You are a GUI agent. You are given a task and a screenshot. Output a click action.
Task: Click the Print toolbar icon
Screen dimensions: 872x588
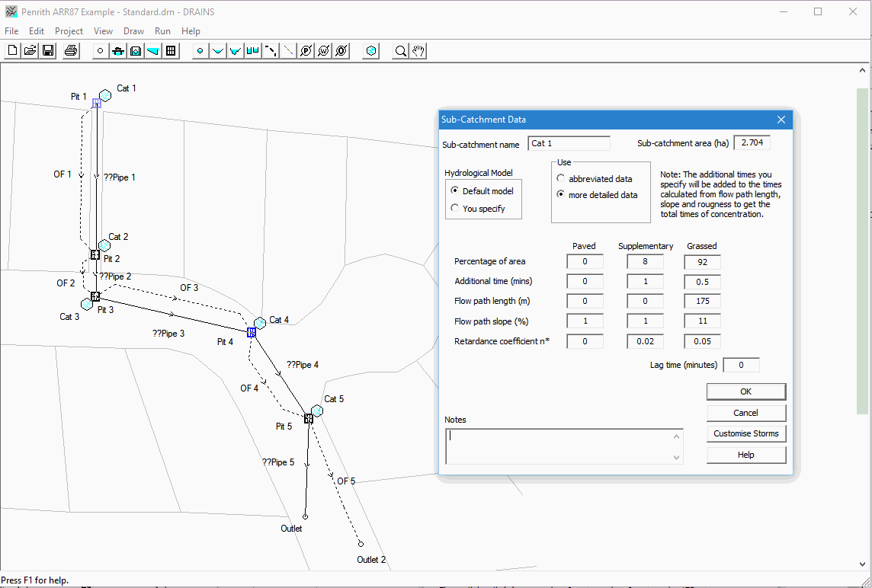(x=71, y=51)
